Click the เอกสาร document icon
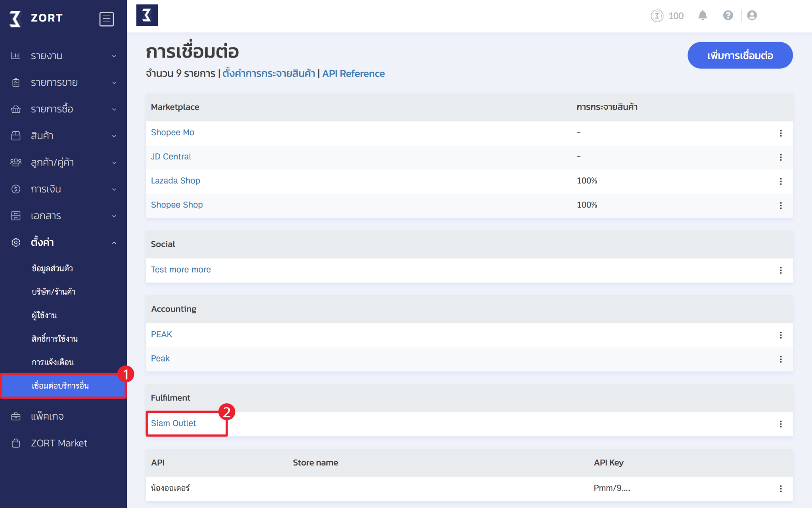 (x=16, y=216)
